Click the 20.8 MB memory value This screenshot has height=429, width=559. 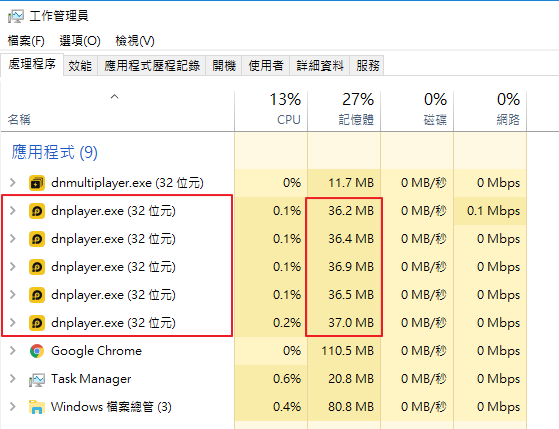point(351,379)
